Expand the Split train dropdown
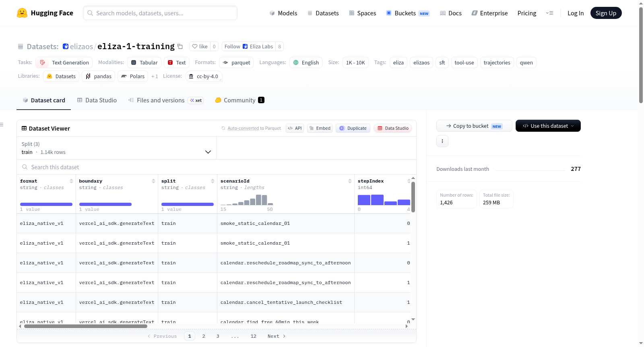Viewport: 644px width, 347px height. click(x=116, y=148)
